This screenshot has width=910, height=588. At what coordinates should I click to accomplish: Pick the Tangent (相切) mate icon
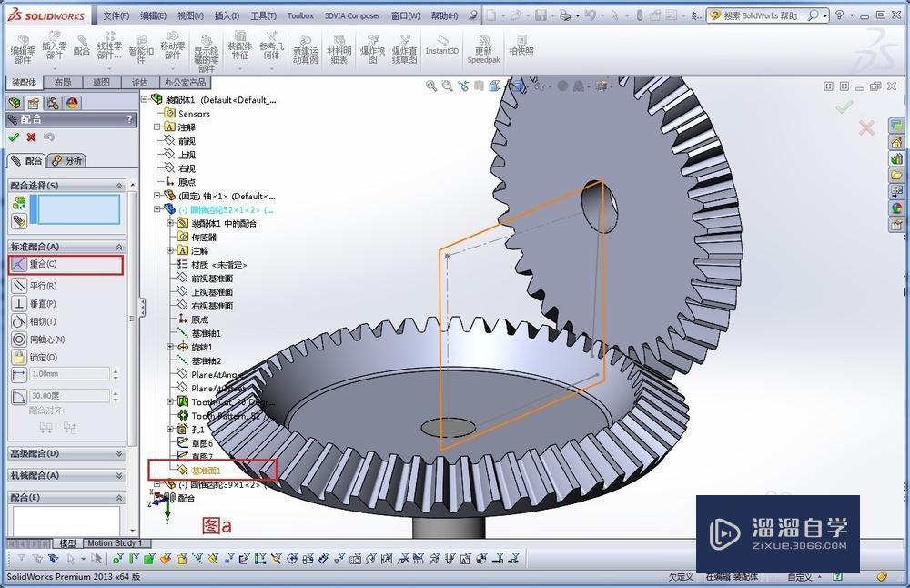click(x=19, y=321)
